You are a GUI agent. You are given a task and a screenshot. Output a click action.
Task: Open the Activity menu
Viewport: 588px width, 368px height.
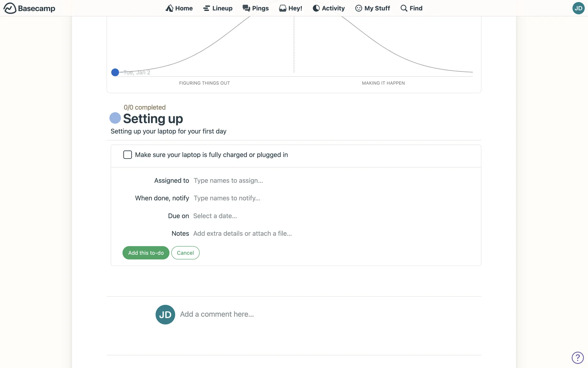(x=329, y=8)
